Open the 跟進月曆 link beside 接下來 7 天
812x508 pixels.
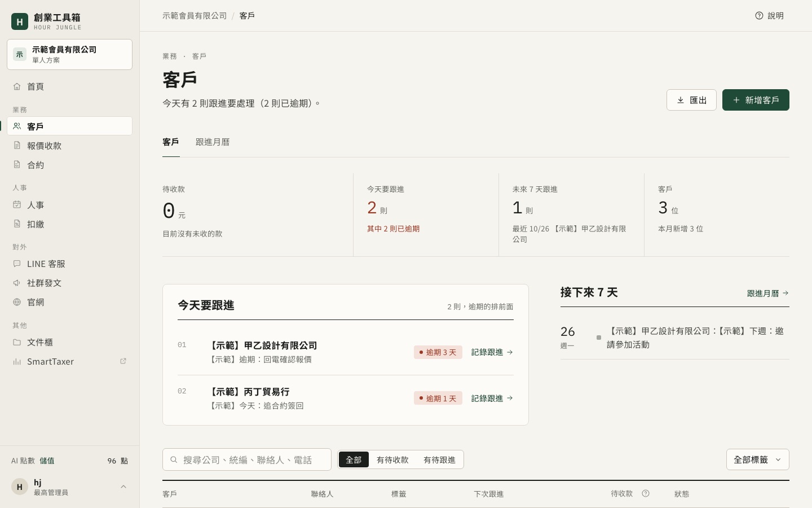point(768,294)
